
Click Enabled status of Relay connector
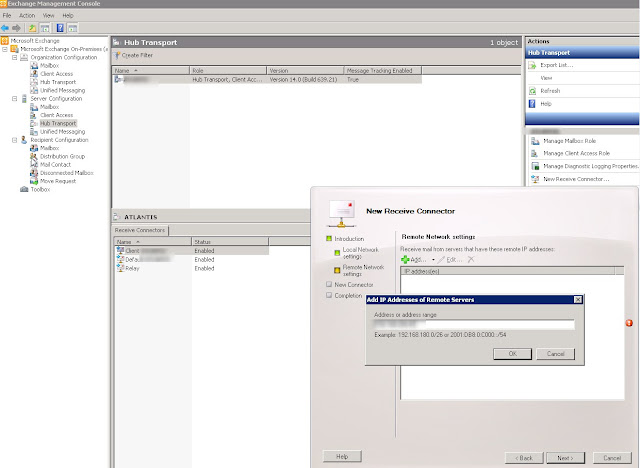tap(204, 268)
